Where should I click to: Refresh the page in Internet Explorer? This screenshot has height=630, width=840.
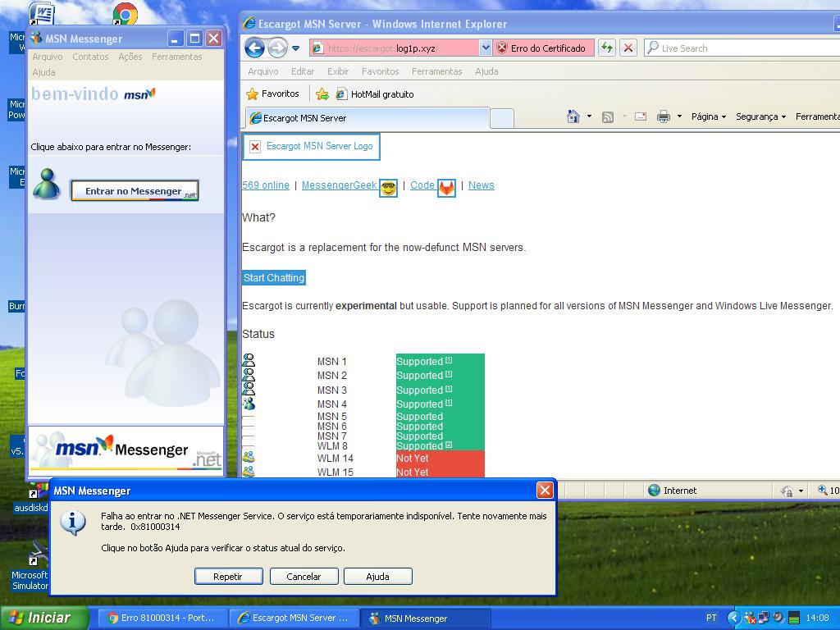pos(607,48)
